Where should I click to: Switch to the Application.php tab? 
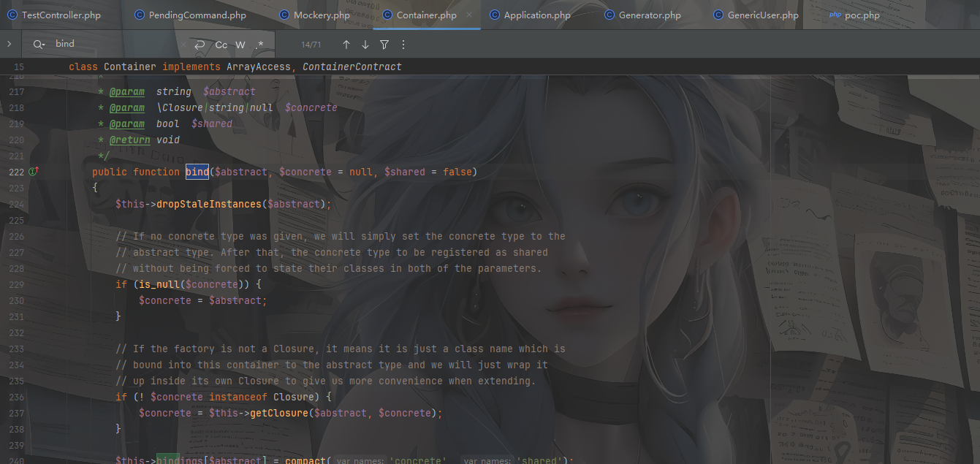coord(537,15)
